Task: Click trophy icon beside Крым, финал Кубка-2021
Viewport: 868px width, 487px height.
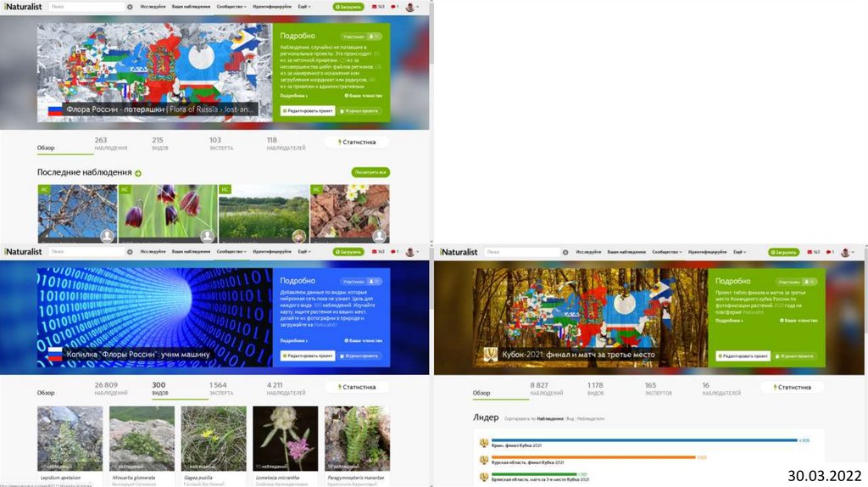Action: point(484,443)
